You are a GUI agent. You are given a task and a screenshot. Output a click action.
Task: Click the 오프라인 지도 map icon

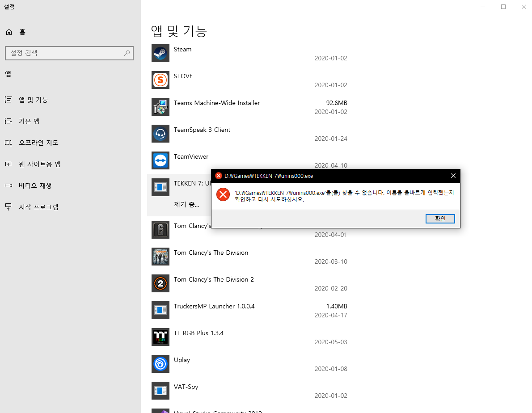point(8,143)
